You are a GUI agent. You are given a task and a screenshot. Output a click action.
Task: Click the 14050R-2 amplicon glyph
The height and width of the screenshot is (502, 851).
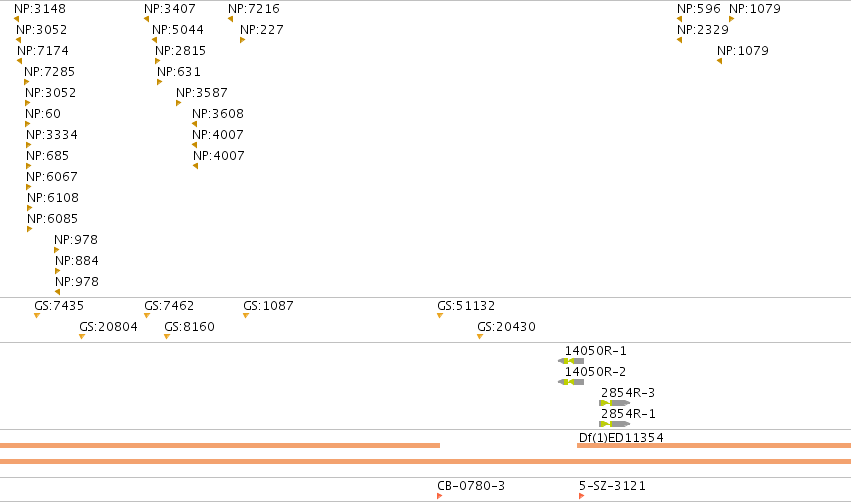point(571,382)
